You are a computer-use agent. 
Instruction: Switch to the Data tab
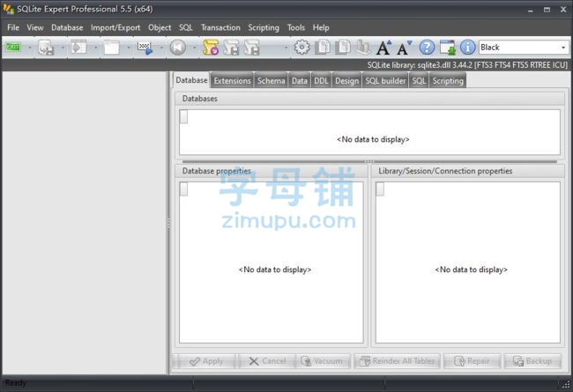pyautogui.click(x=300, y=81)
